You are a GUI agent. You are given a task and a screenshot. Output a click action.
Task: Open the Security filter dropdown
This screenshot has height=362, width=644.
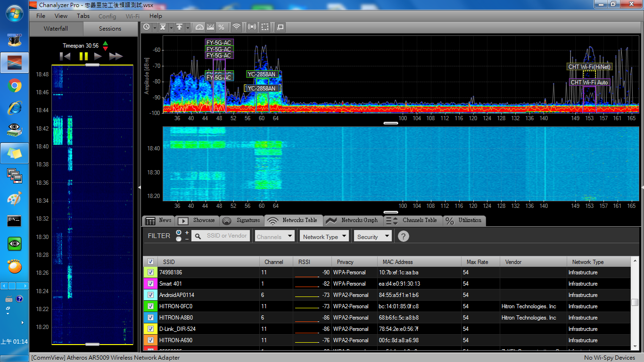(x=373, y=236)
